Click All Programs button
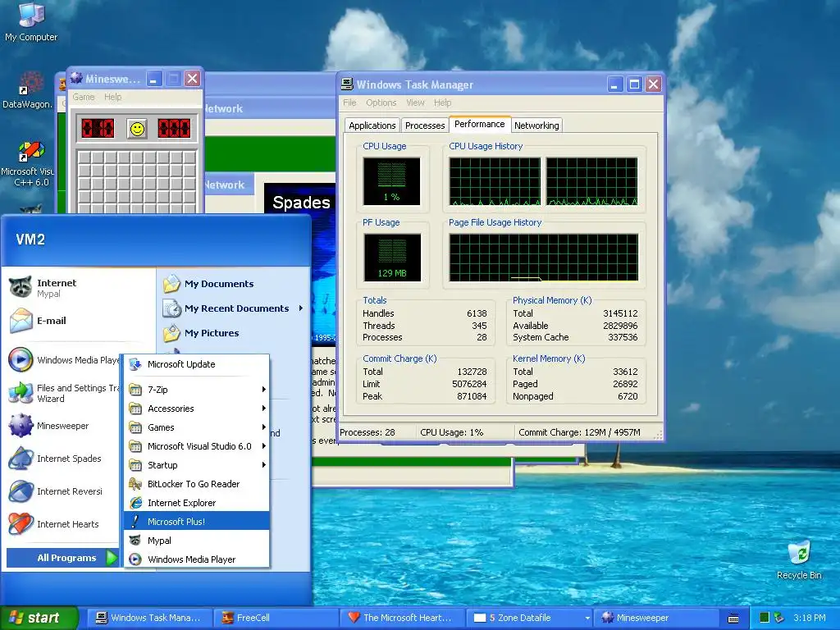Viewport: 840px width, 630px height. pos(62,558)
